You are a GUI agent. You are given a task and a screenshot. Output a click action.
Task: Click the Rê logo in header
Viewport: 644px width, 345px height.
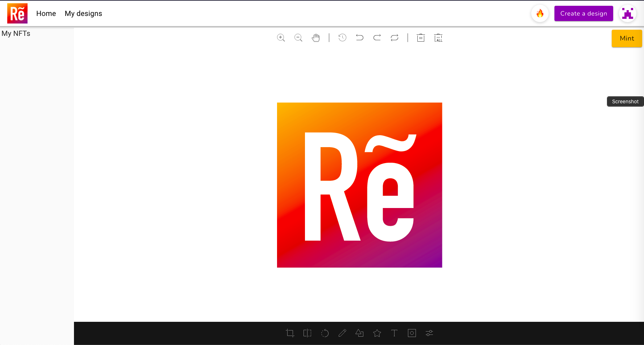(x=17, y=13)
